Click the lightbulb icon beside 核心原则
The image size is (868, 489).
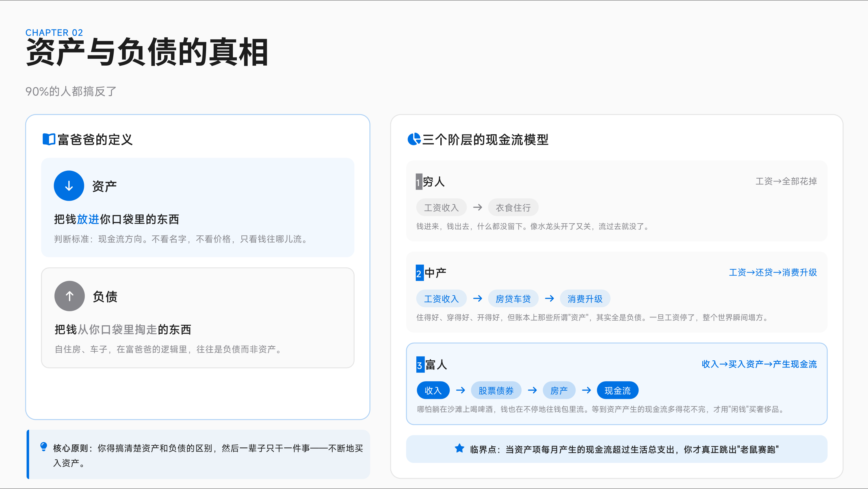click(44, 447)
